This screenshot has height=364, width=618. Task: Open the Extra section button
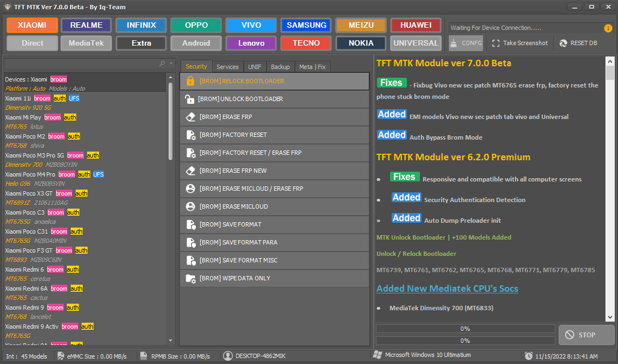click(141, 43)
